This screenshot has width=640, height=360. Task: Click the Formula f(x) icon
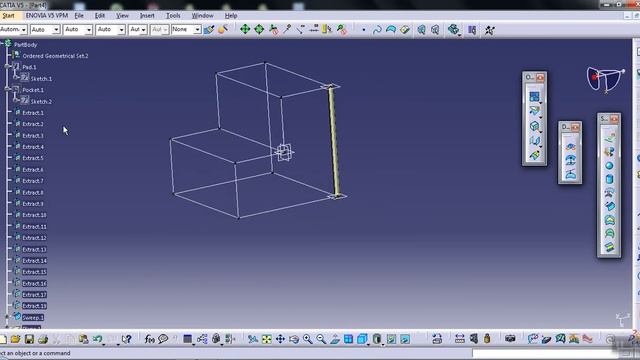[x=149, y=339]
